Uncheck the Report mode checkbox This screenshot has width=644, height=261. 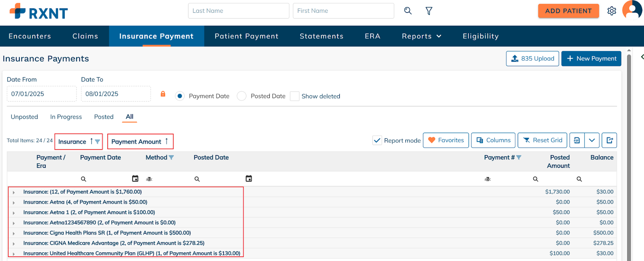[x=377, y=140]
